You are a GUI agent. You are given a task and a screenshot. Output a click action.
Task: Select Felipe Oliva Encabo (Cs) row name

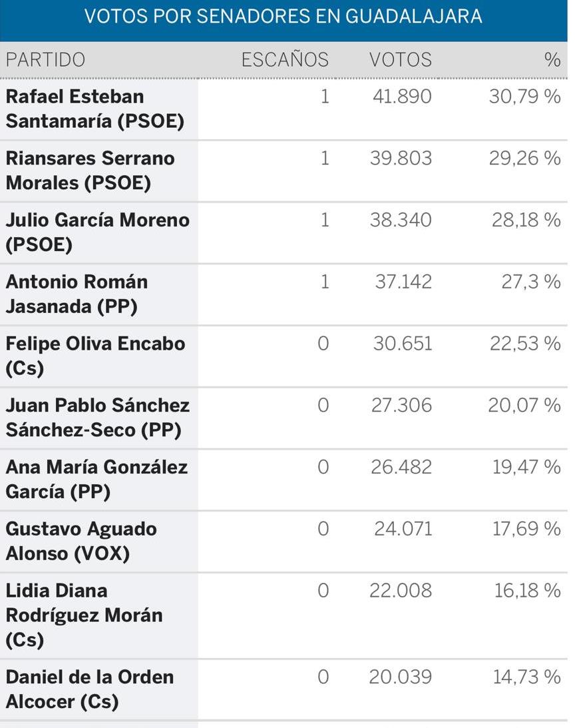click(x=95, y=356)
